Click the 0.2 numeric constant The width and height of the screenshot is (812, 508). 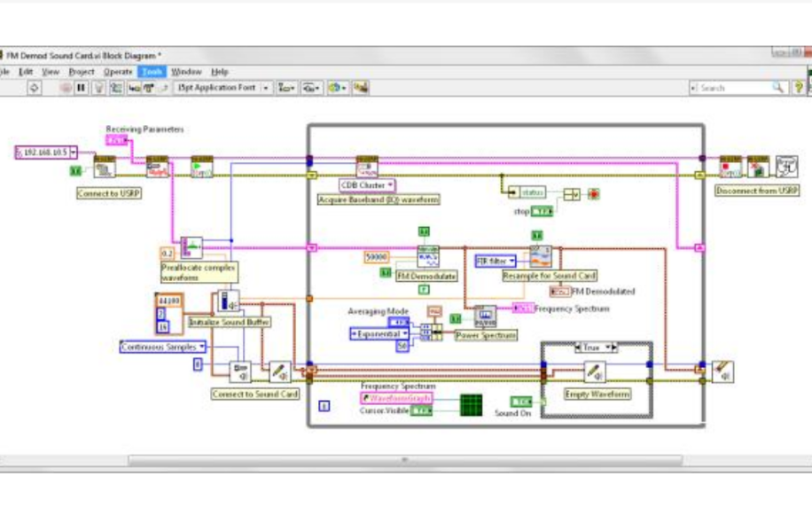(x=168, y=254)
